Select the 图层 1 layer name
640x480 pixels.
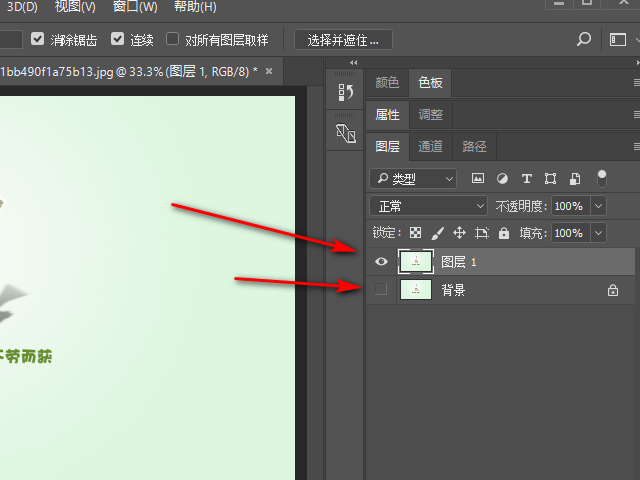pos(458,262)
